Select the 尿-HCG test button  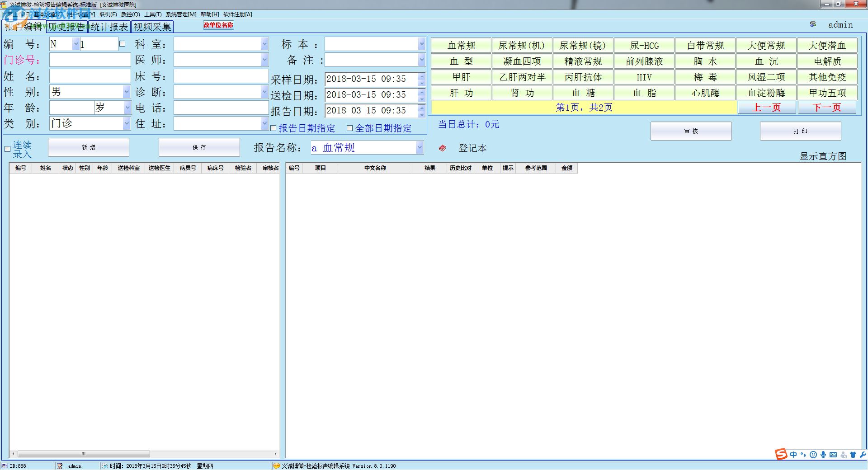(x=644, y=45)
